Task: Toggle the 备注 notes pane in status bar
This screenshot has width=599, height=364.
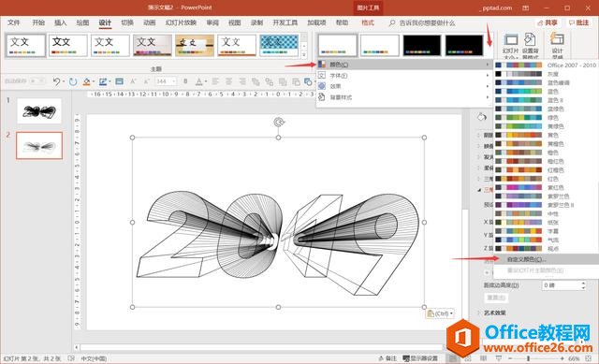Action: pos(387,358)
